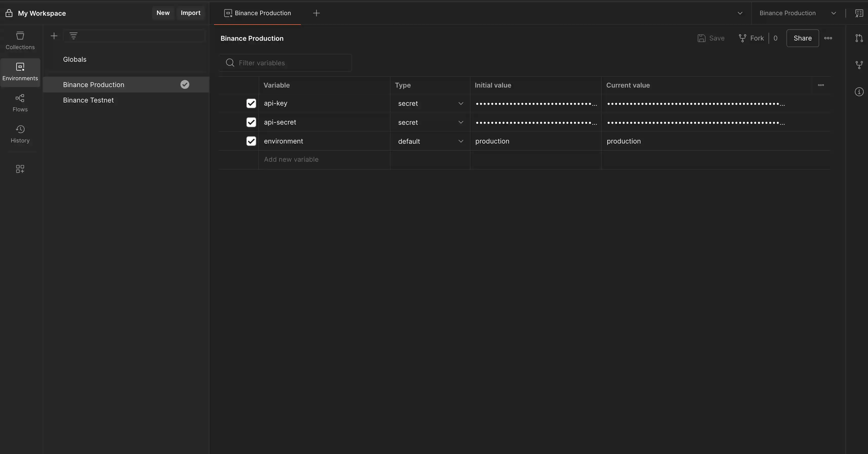Open the Collections sidebar panel
This screenshot has width=868, height=454.
(x=20, y=40)
